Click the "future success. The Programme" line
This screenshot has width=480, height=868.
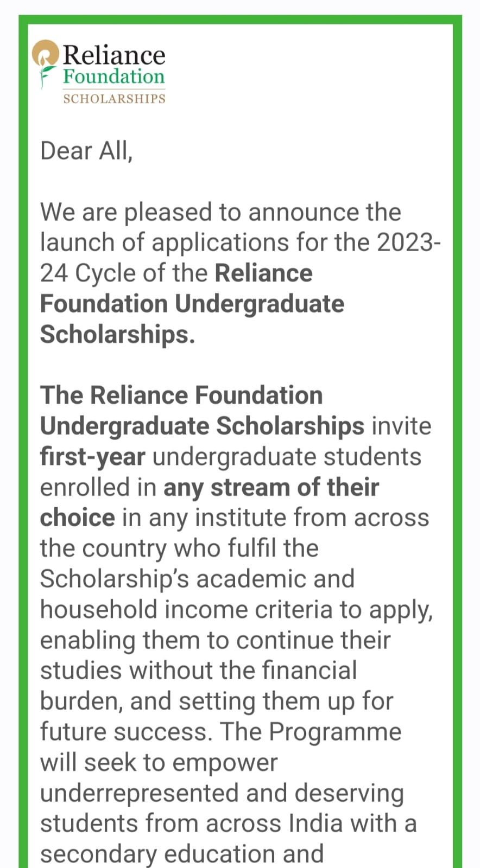[221, 732]
